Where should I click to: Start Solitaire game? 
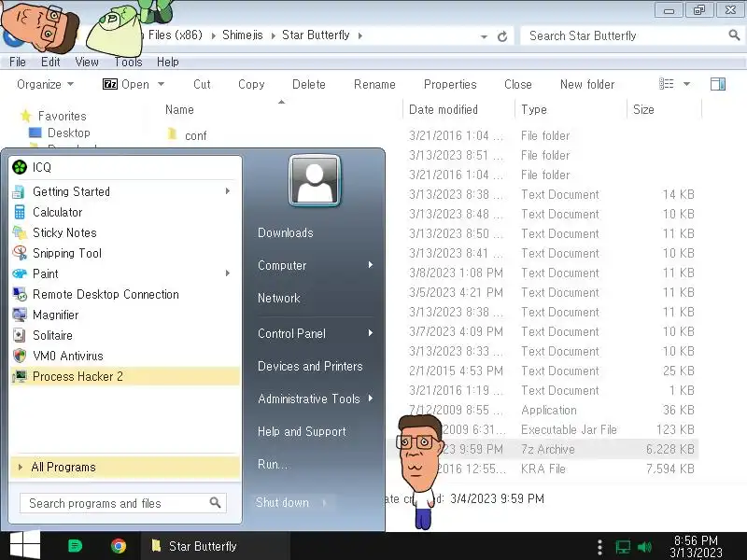125,335
